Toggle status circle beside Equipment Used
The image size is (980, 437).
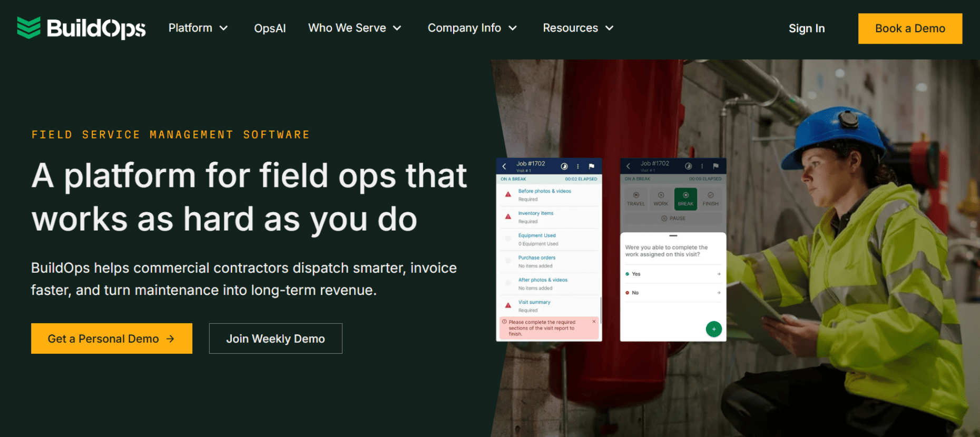tap(508, 239)
